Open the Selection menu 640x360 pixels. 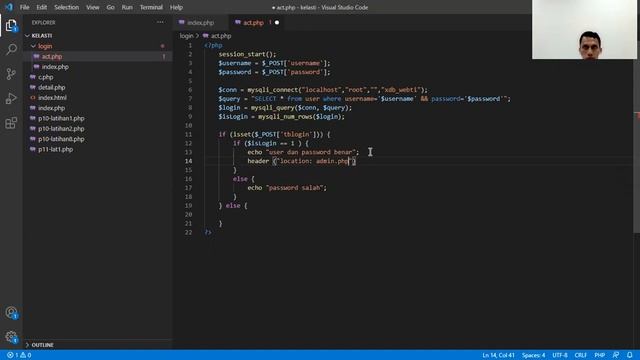tap(67, 7)
